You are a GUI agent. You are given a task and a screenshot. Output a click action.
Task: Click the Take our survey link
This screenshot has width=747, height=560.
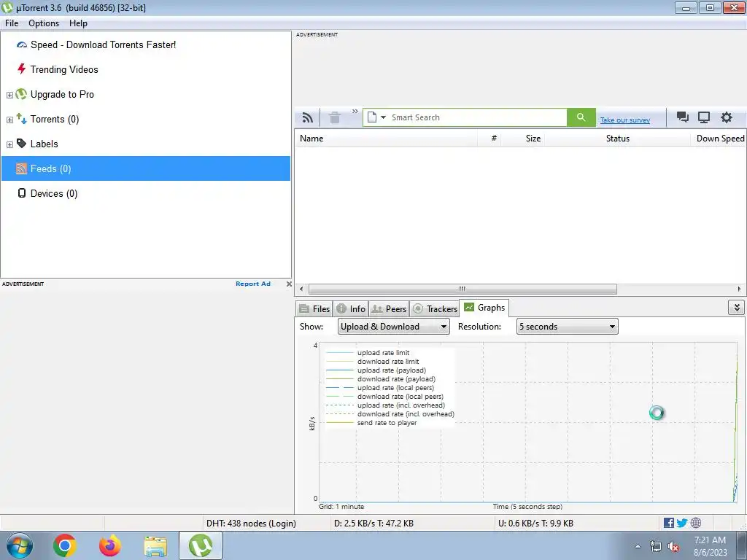tap(624, 120)
